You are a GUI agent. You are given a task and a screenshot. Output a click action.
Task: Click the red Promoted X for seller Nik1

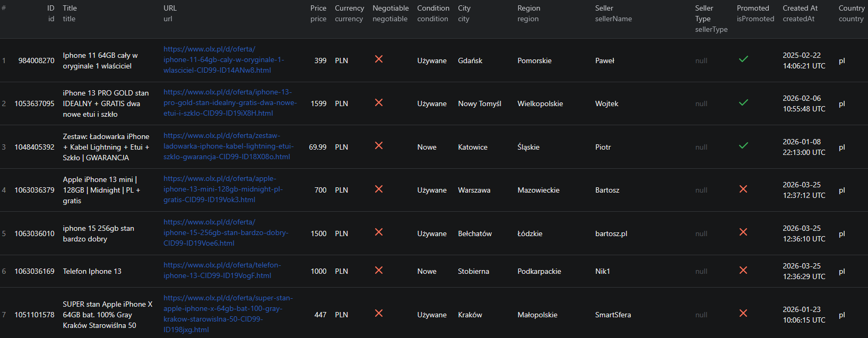click(x=743, y=270)
